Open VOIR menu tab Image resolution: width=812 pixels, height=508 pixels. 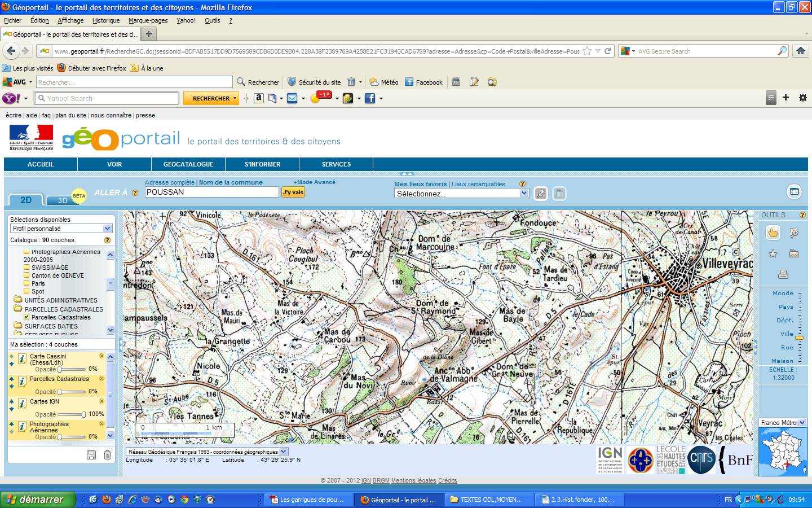pos(114,164)
